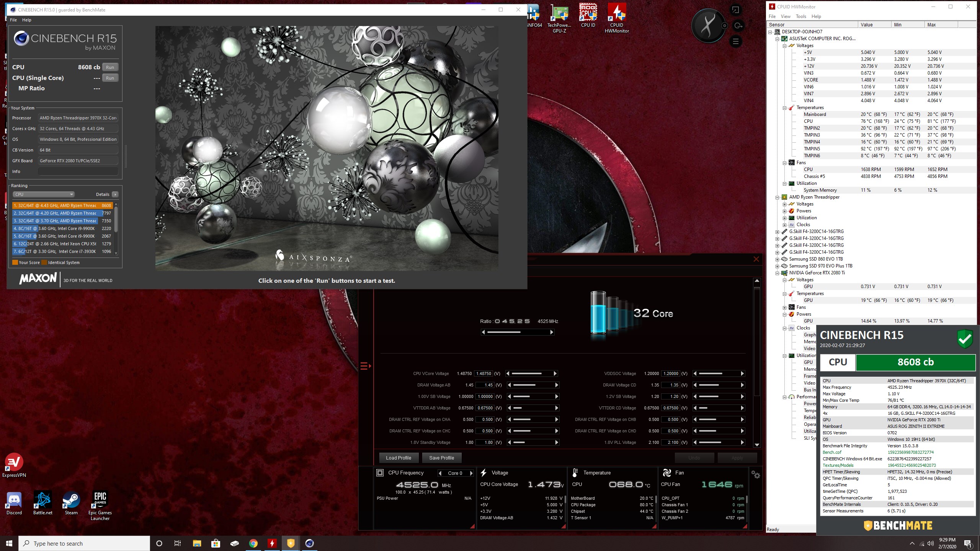
Task: Adjust CPU VCore Voltage slider
Action: coord(532,373)
